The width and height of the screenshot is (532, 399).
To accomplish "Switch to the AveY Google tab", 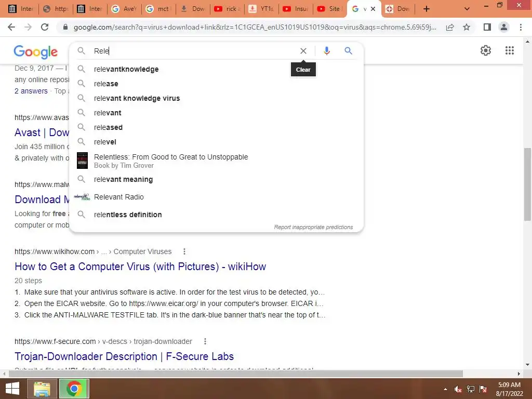I will click(x=124, y=9).
